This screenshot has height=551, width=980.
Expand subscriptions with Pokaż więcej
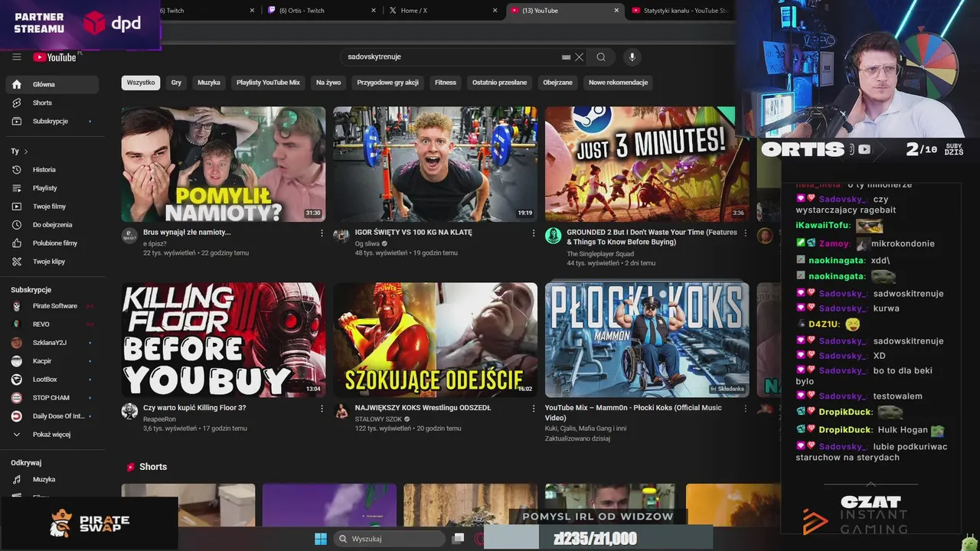51,435
